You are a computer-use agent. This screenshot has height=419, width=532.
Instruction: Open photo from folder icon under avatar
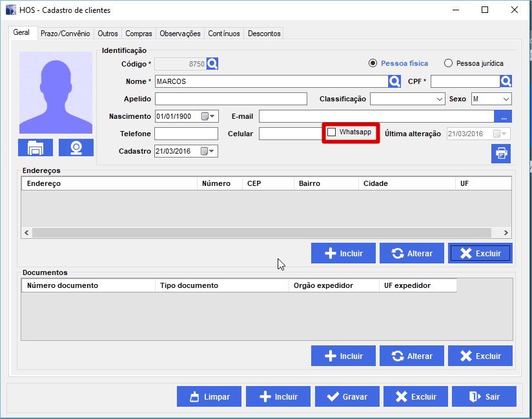coord(36,148)
